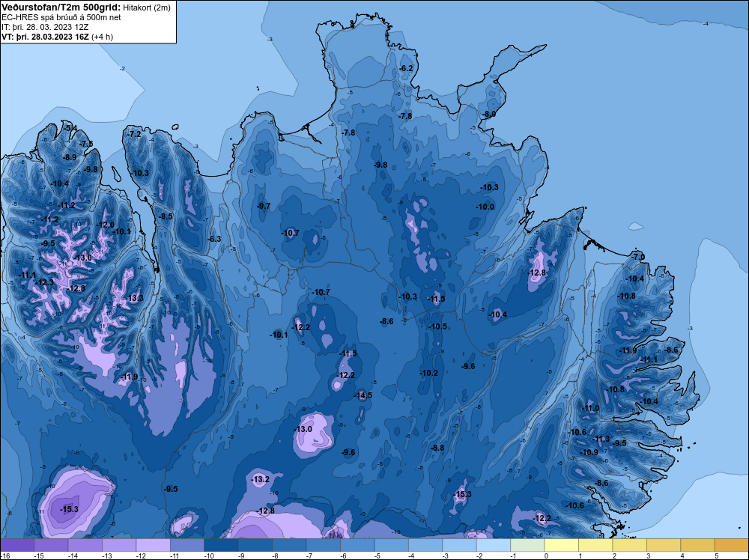Click the yellow legend swatch between 0 and 1
Viewport: 749px width, 560px height.
tap(562, 545)
